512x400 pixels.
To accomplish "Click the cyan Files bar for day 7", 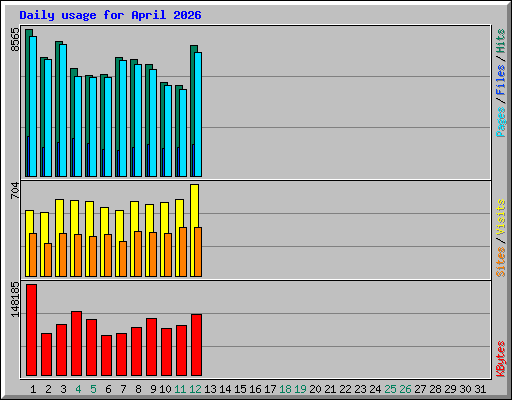I will 123,118.
